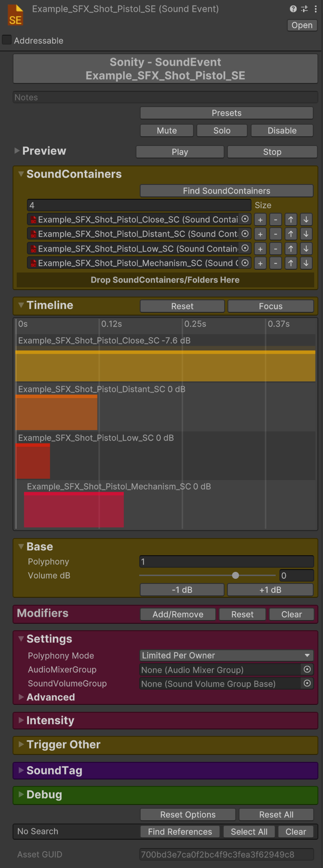The width and height of the screenshot is (323, 868).
Task: Click the object picker for Pistol_Close_SC
Action: (245, 219)
